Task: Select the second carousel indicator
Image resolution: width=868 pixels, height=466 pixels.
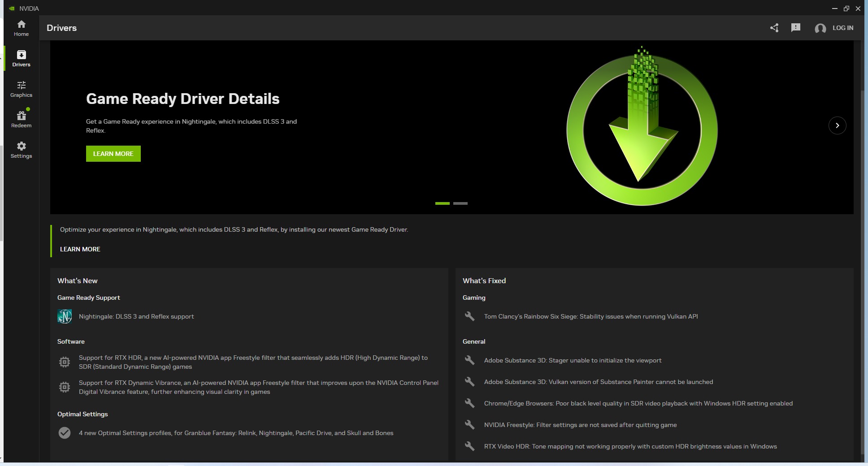Action: [x=460, y=203]
